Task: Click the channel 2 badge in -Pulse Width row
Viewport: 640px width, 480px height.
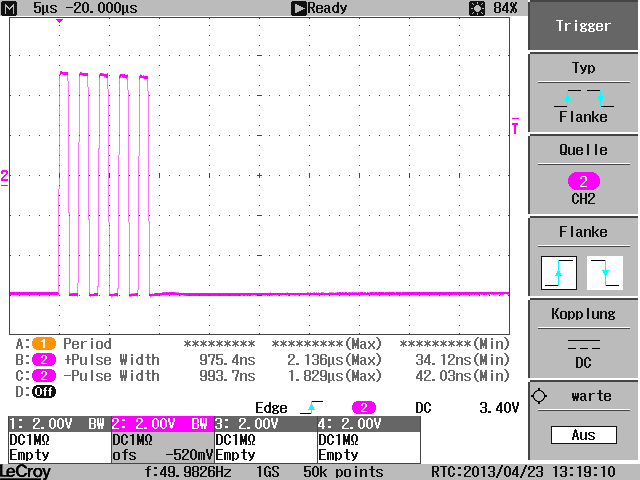Action: (44, 376)
